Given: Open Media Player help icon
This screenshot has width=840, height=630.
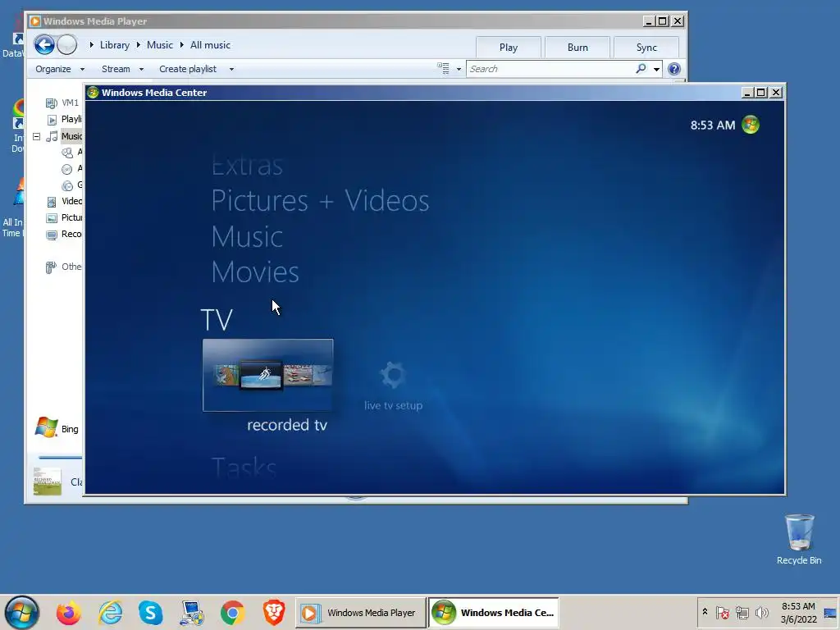Looking at the screenshot, I should 674,69.
